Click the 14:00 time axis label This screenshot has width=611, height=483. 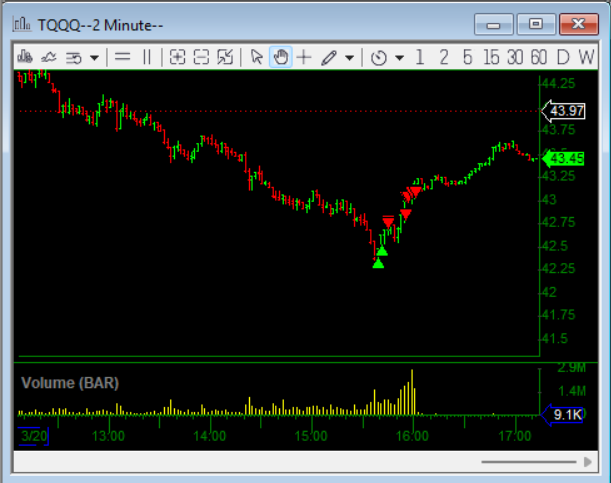(x=210, y=436)
